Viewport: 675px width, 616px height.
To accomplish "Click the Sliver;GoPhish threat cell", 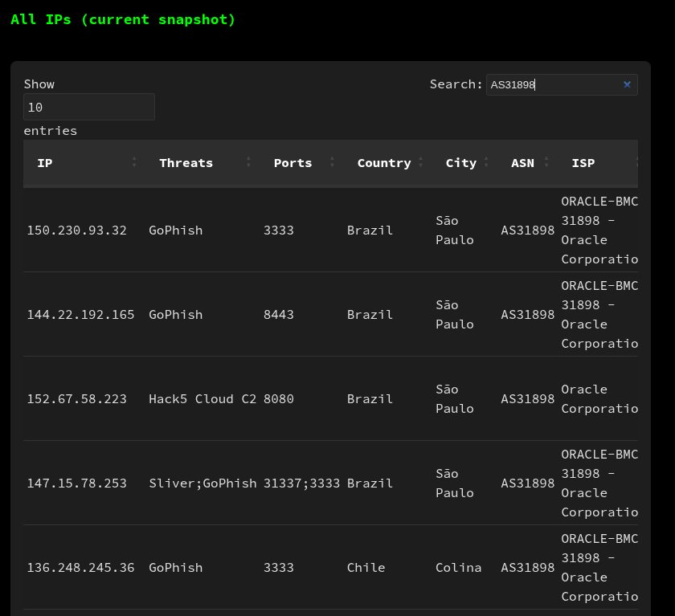I will coord(202,483).
